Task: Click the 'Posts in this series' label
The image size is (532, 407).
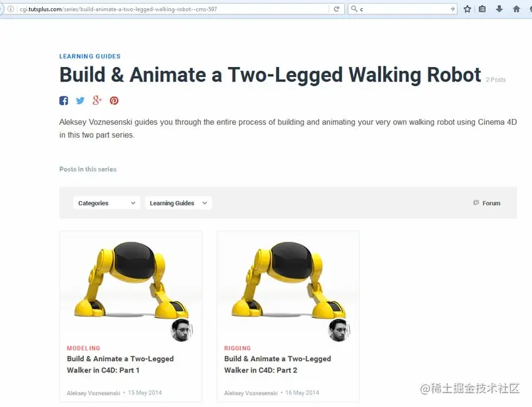Action: coord(88,169)
